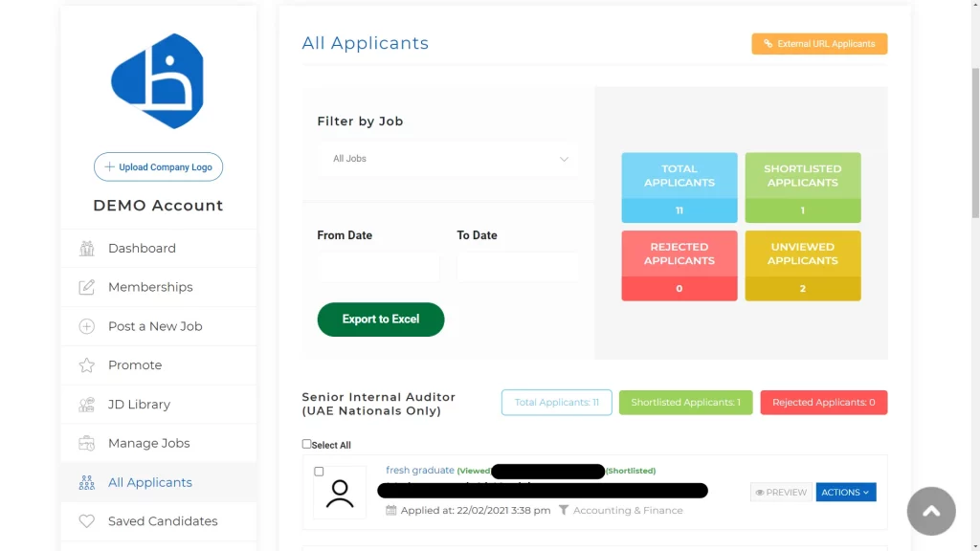Click the Accounting & Finance category text
Viewport: 980px width, 551px height.
(628, 511)
